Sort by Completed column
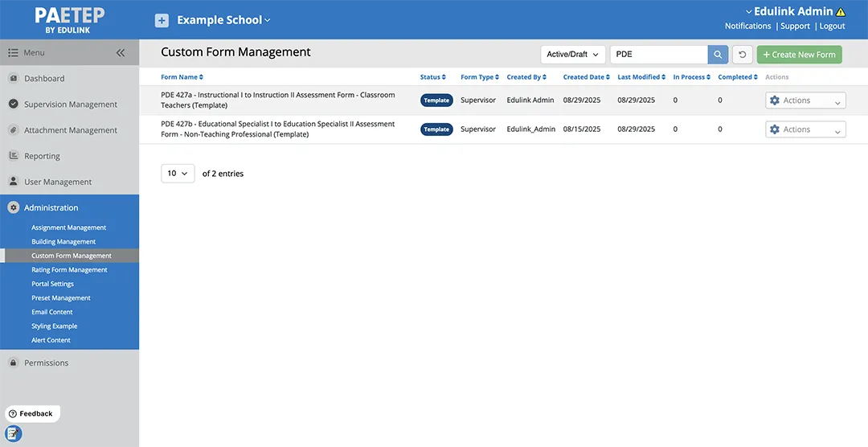The image size is (868, 447). pyautogui.click(x=738, y=77)
